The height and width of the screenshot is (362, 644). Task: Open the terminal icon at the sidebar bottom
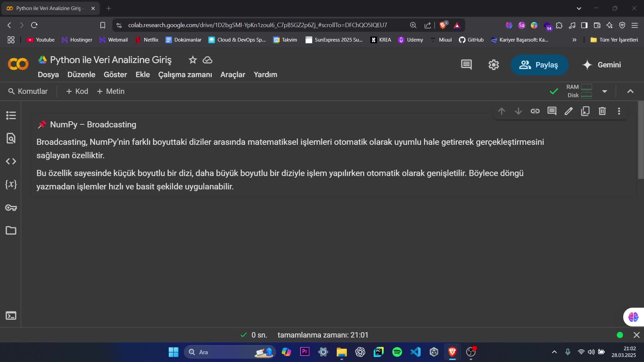[x=11, y=316]
